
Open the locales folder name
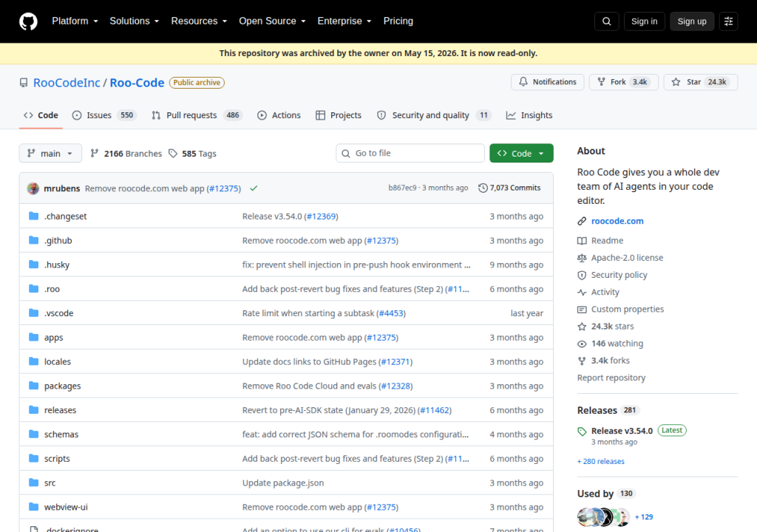pyautogui.click(x=58, y=361)
